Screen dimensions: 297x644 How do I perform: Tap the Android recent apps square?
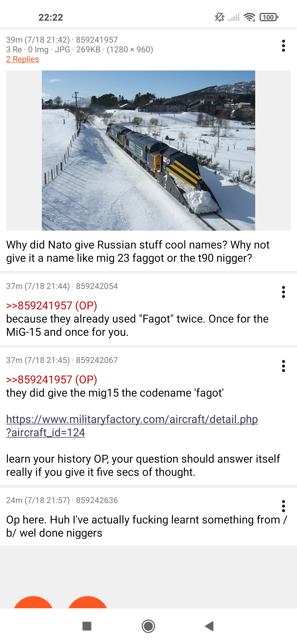point(87,626)
